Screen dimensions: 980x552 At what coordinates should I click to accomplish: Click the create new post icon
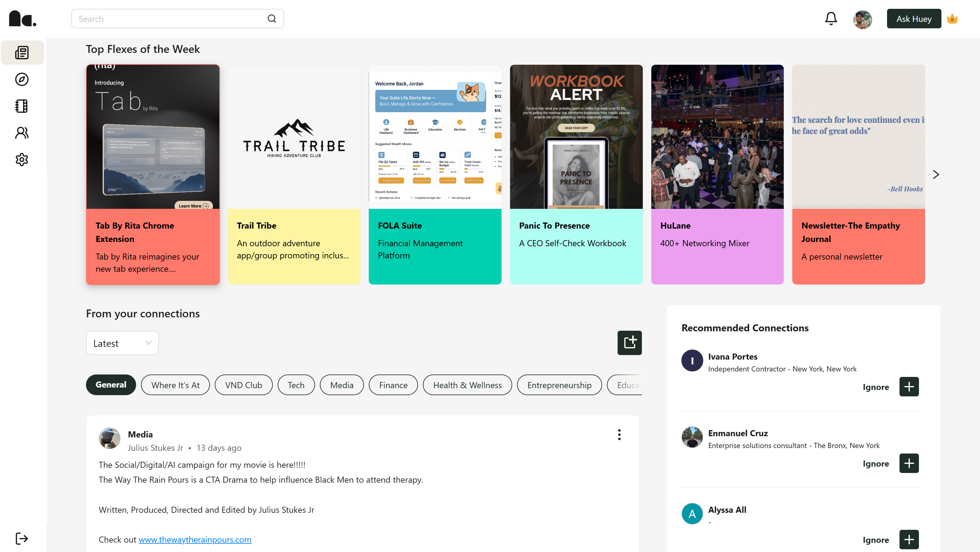[x=629, y=343]
